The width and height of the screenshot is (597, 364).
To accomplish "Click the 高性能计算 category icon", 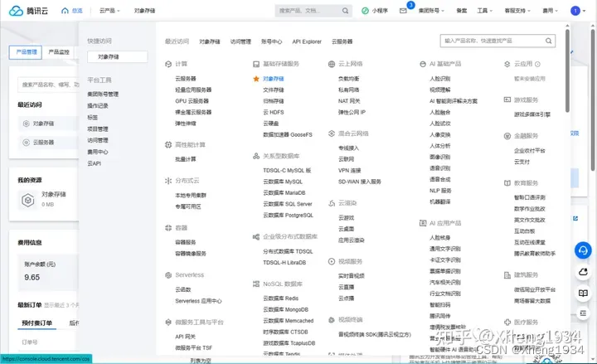I will point(168,144).
